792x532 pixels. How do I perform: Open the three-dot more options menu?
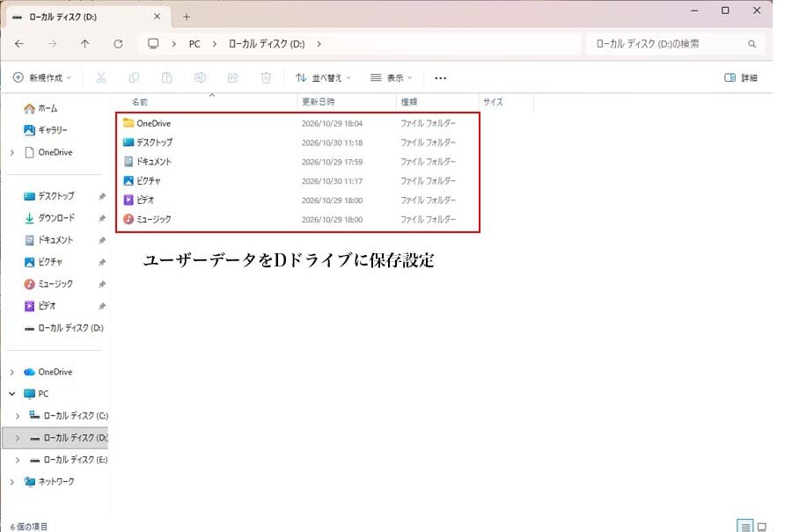coord(441,77)
